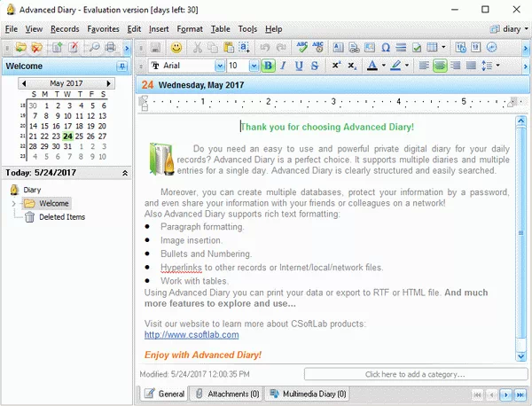Open the diary database dropdown
The width and height of the screenshot is (532, 406).
click(x=509, y=29)
